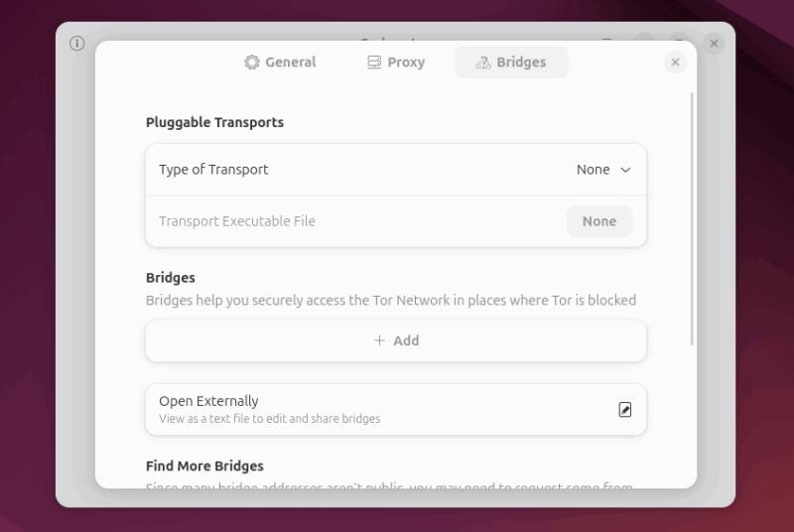Click the info icon in the header
Screen dimensions: 794x532
click(x=77, y=44)
